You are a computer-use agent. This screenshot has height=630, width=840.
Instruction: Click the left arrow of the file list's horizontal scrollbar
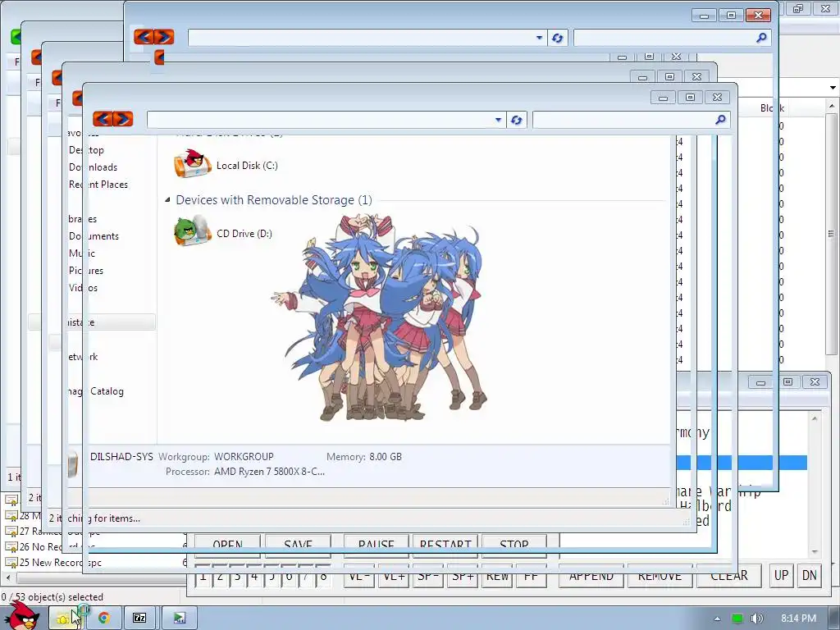(7, 578)
